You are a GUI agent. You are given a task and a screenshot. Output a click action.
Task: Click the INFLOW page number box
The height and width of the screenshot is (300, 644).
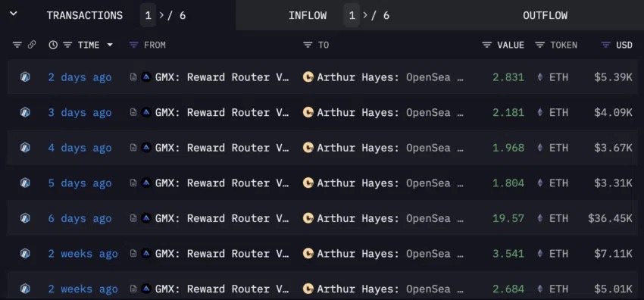point(352,16)
